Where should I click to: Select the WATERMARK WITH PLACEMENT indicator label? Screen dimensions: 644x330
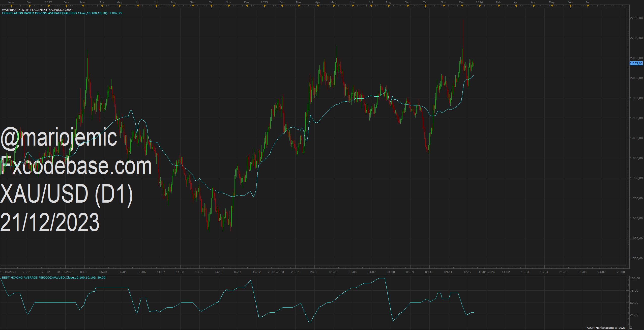pos(37,10)
